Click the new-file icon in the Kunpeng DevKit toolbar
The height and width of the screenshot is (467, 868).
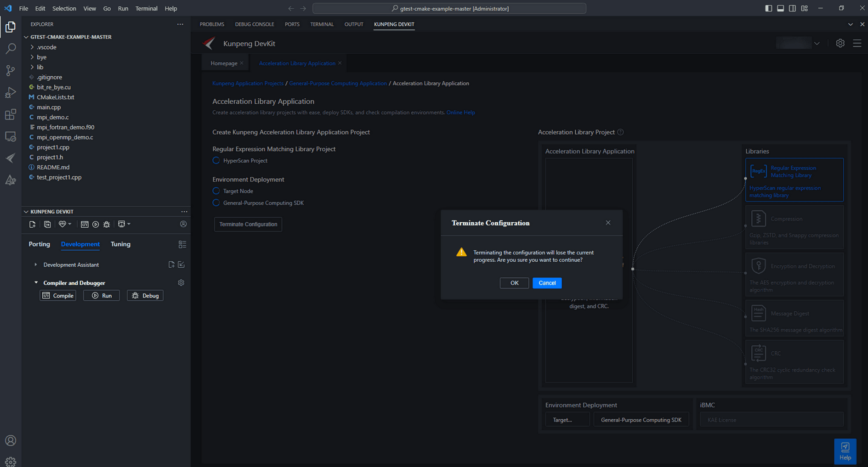click(x=32, y=224)
